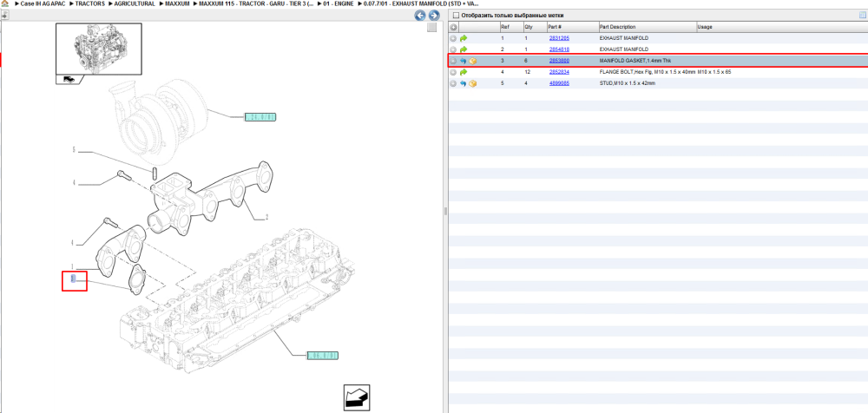868x413 pixels.
Task: Click green arrow on FLANGE BOLT row
Action: tap(464, 72)
